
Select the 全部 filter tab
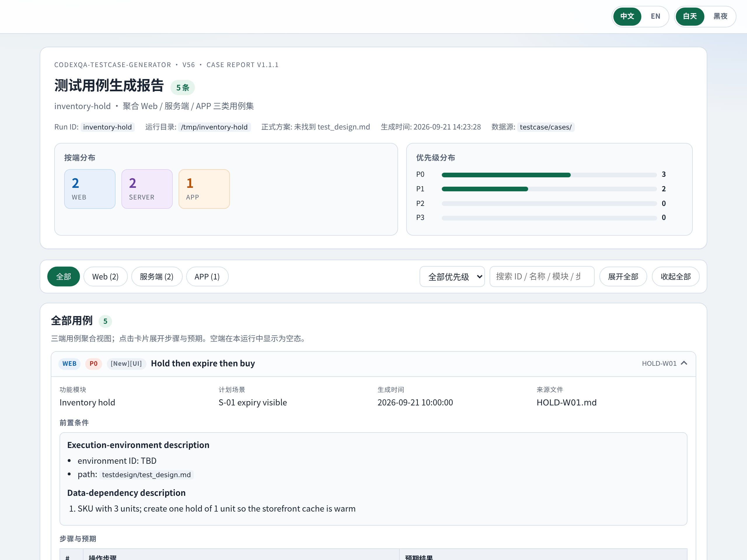64,276
